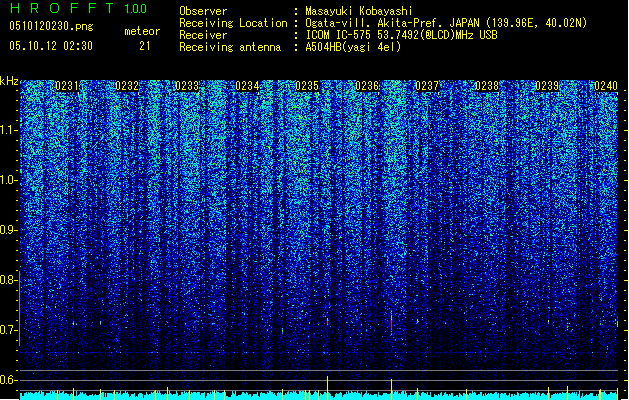Image resolution: width=629 pixels, height=400 pixels.
Task: Click the HROFFT 1.0.0 title text
Action: pos(78,8)
